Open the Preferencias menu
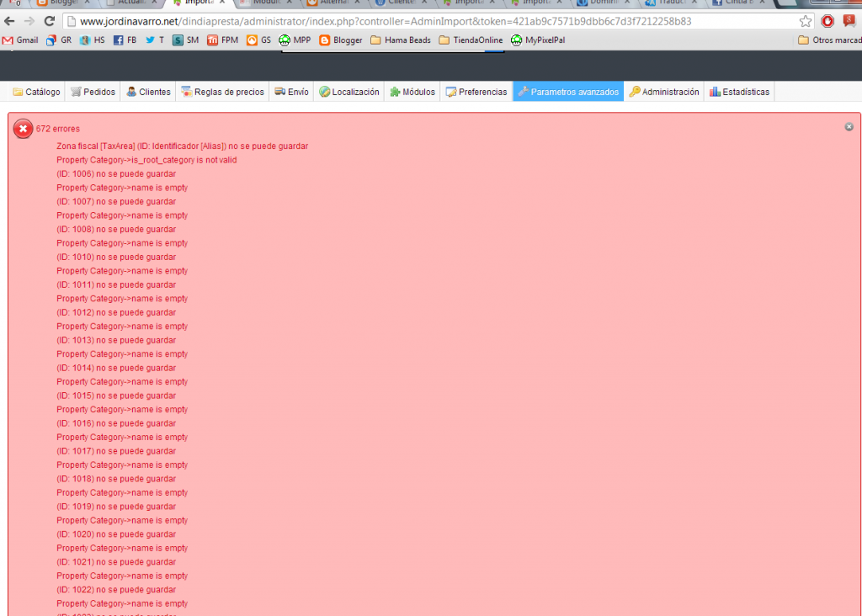 tap(476, 92)
